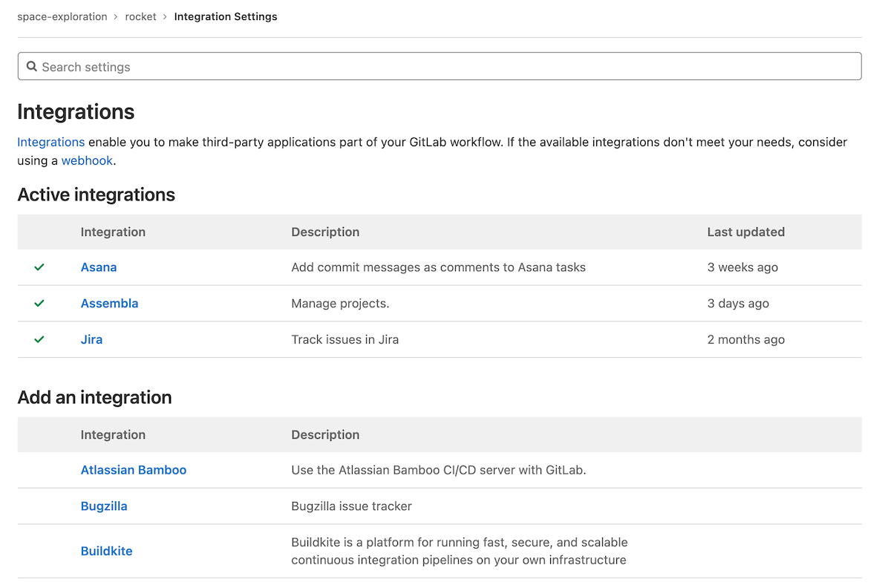
Task: Click the green checkmark beside Jira
Action: pyautogui.click(x=39, y=339)
